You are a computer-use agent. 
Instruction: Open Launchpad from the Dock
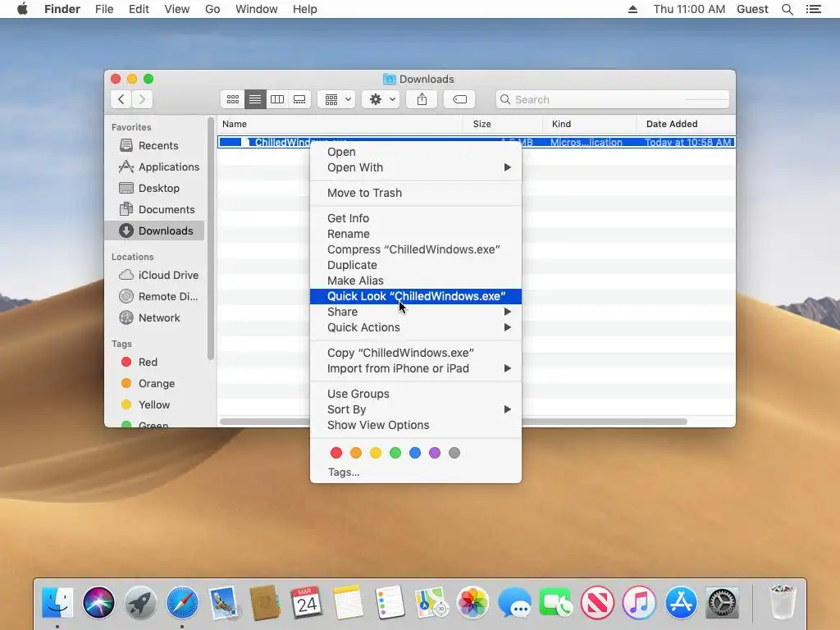140,603
